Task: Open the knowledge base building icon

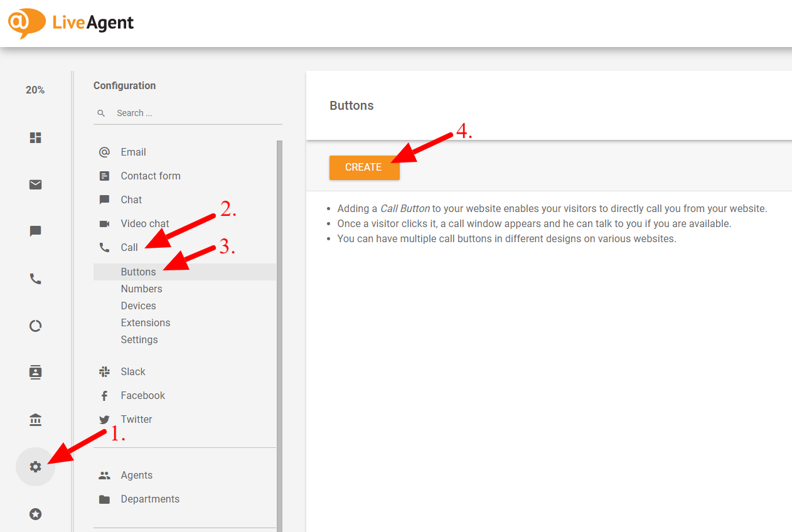Action: [35, 420]
